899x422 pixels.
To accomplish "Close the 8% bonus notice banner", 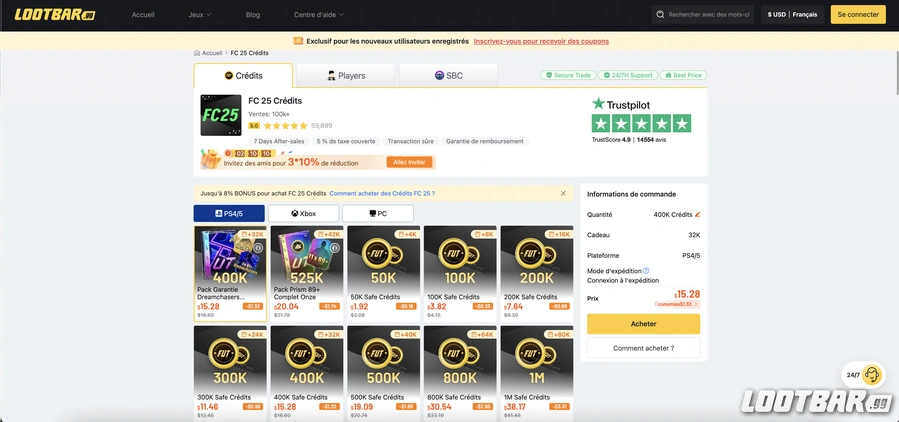I will pos(563,193).
